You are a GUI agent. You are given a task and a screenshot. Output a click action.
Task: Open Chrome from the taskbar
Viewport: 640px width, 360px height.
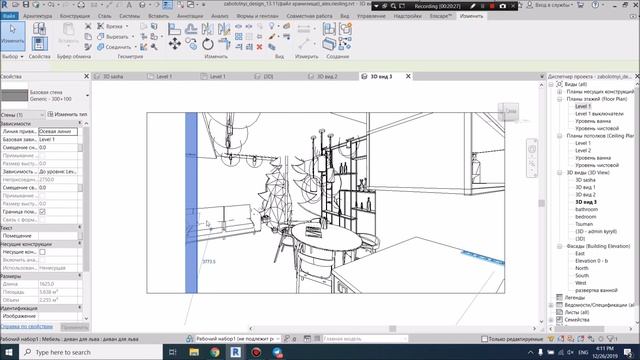pos(215,352)
